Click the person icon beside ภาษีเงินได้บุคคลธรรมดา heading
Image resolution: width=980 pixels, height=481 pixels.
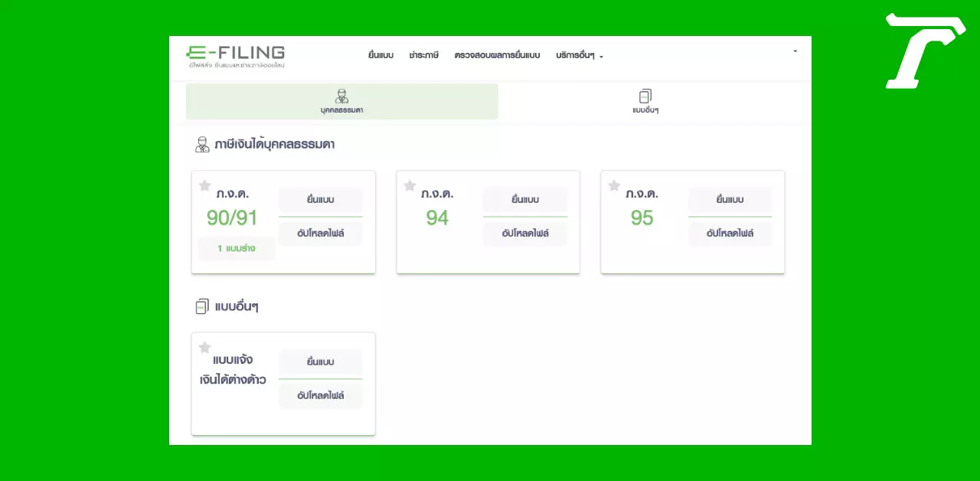pos(202,145)
